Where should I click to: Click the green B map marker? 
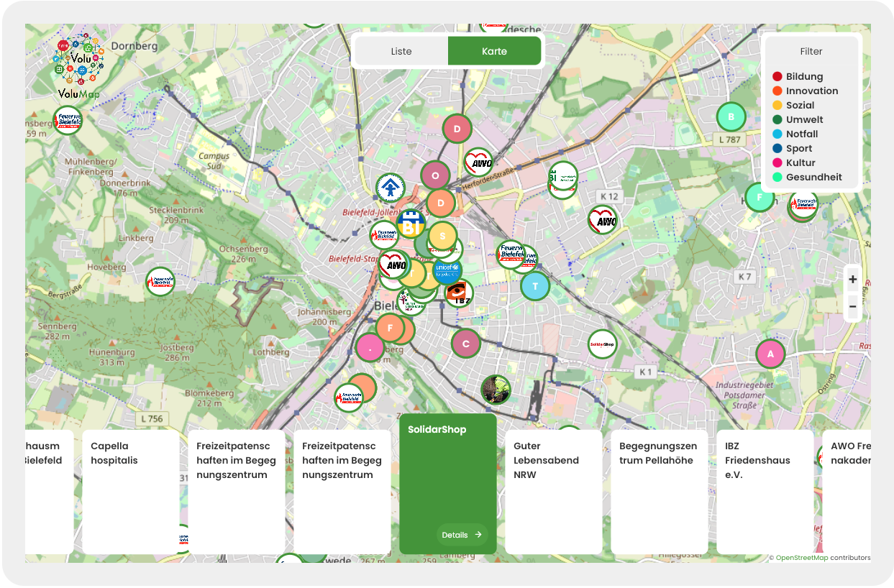coord(731,116)
